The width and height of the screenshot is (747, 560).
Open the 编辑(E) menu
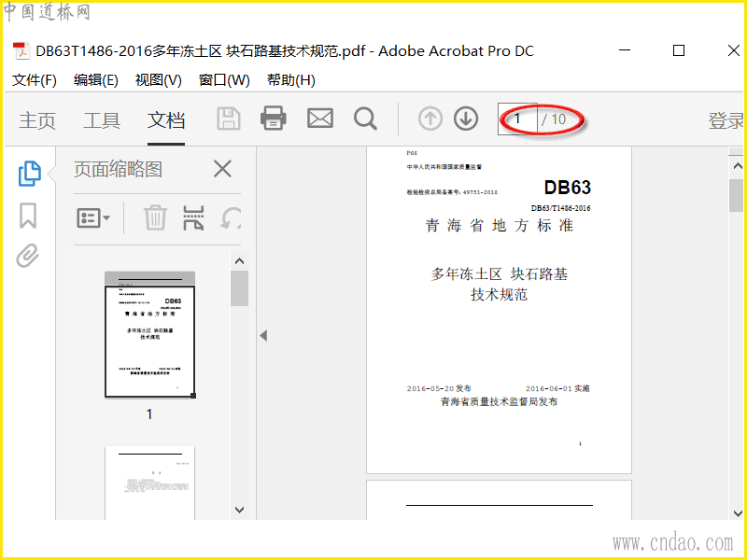[96, 80]
